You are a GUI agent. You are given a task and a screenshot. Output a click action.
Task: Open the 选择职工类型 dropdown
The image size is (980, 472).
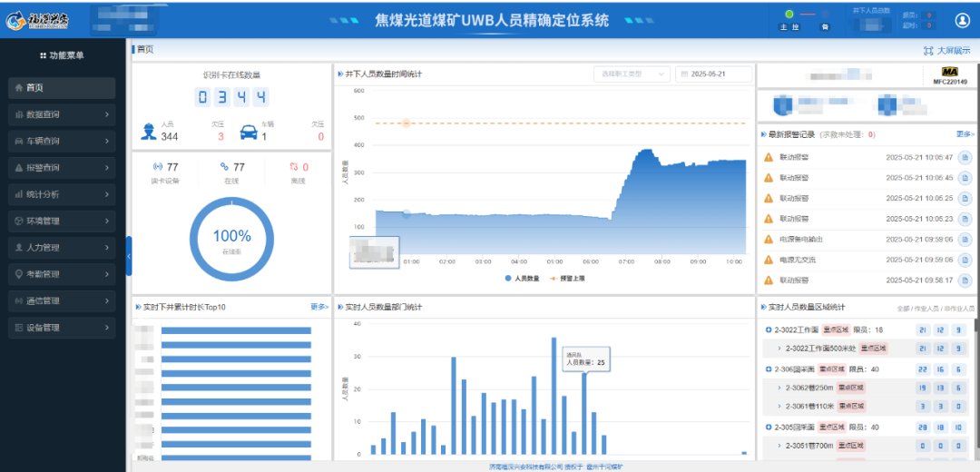pyautogui.click(x=632, y=74)
